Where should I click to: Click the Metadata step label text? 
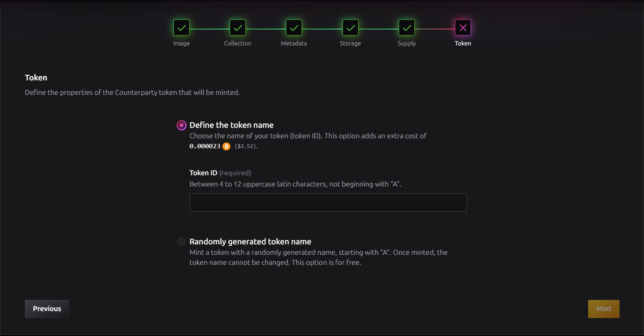pos(294,43)
